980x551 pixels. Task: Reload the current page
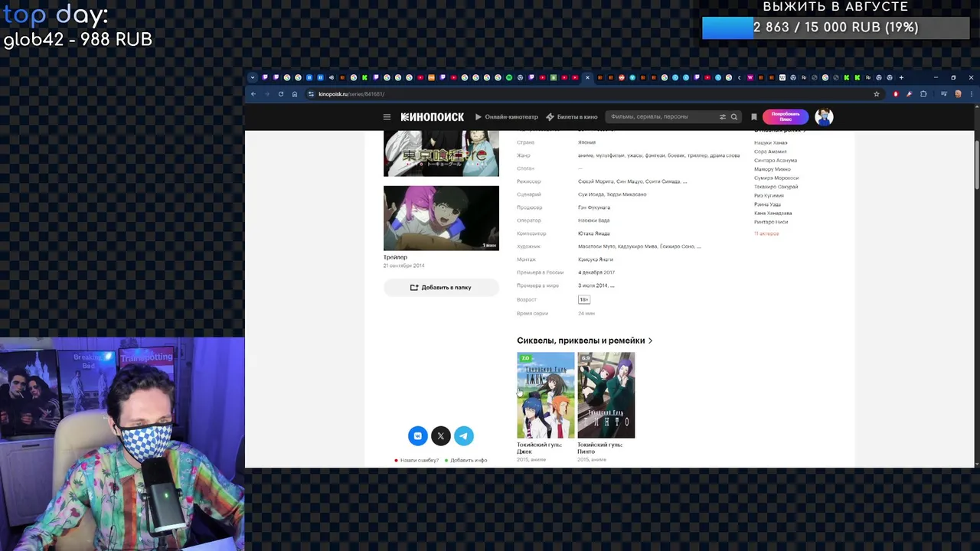pyautogui.click(x=281, y=94)
